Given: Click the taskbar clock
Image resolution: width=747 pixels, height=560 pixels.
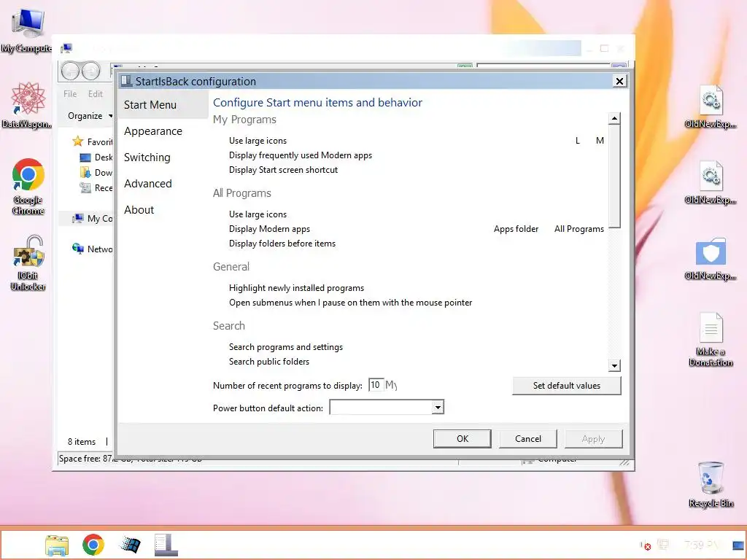Looking at the screenshot, I should (x=701, y=544).
